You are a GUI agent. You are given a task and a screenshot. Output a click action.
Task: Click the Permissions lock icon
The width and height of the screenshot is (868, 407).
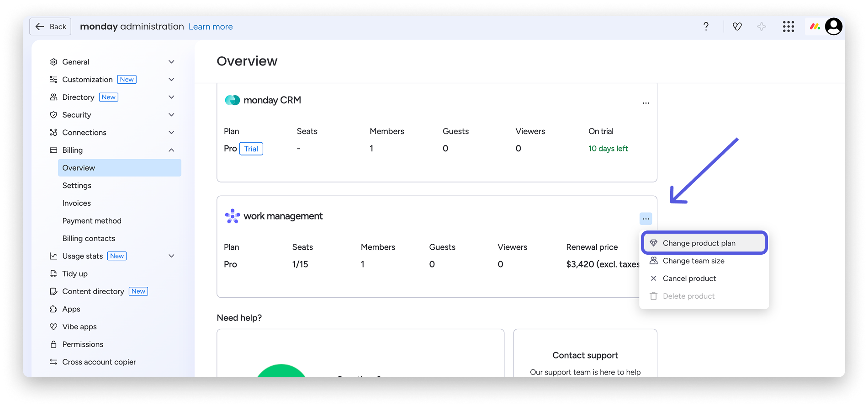point(53,344)
